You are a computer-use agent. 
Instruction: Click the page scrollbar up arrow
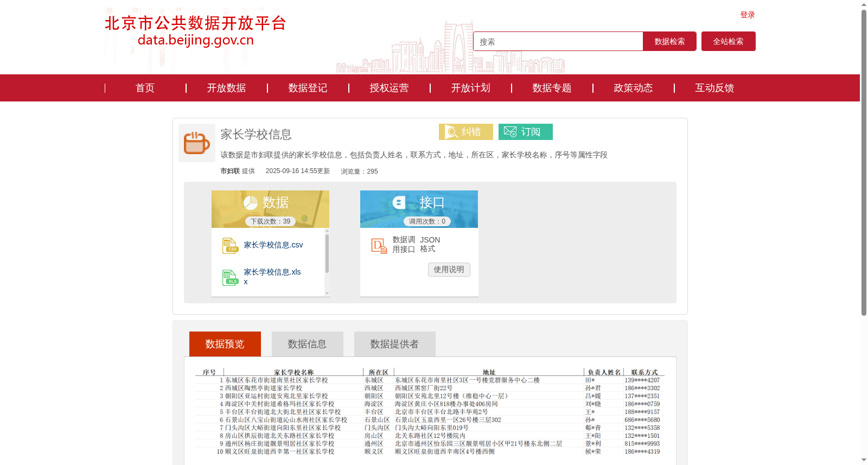[x=864, y=4]
